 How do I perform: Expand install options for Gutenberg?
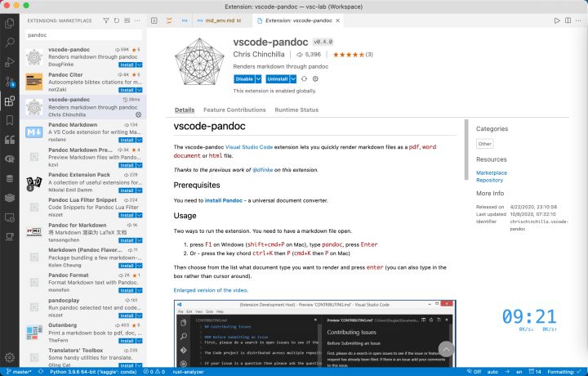click(139, 341)
